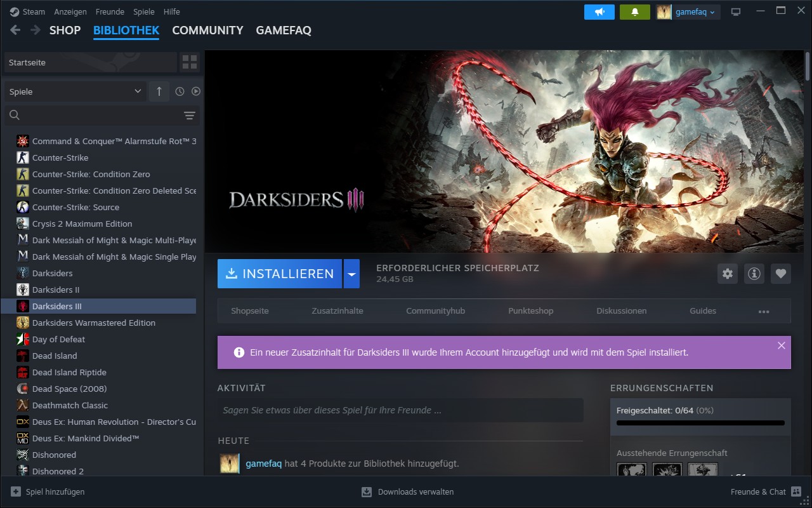Show Darksiders III game info icon
The width and height of the screenshot is (812, 508).
pyautogui.click(x=754, y=274)
